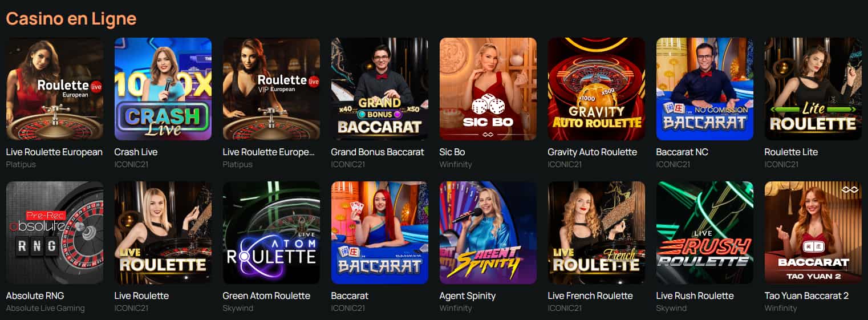Open Gravity Auto Roulette thumbnail
This screenshot has width=868, height=320.
[x=597, y=89]
